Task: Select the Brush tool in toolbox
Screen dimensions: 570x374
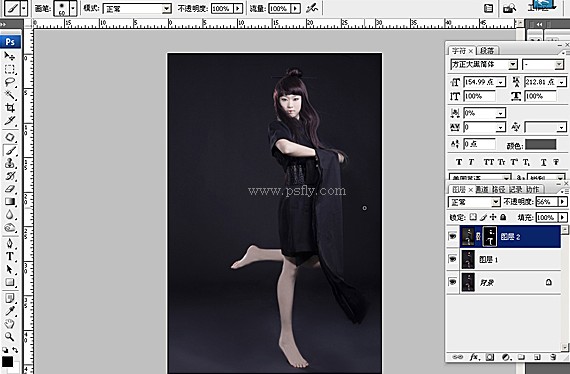Action: click(x=10, y=150)
